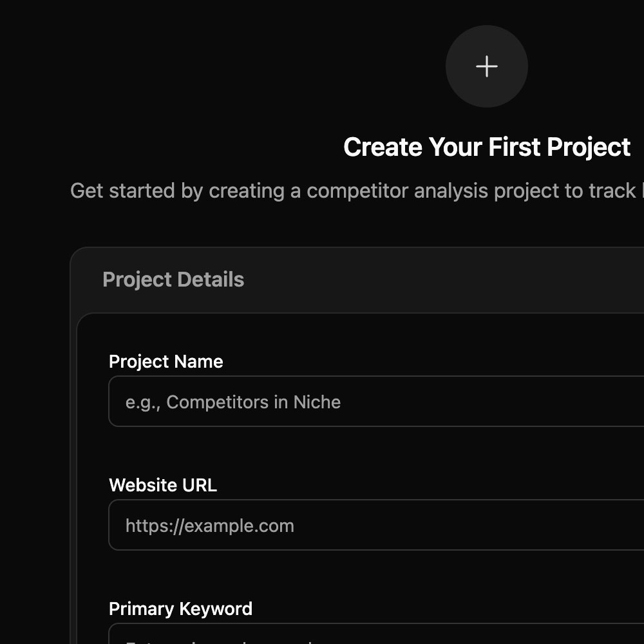Click the "Project Details" section header
The height and width of the screenshot is (644, 644).
[173, 279]
